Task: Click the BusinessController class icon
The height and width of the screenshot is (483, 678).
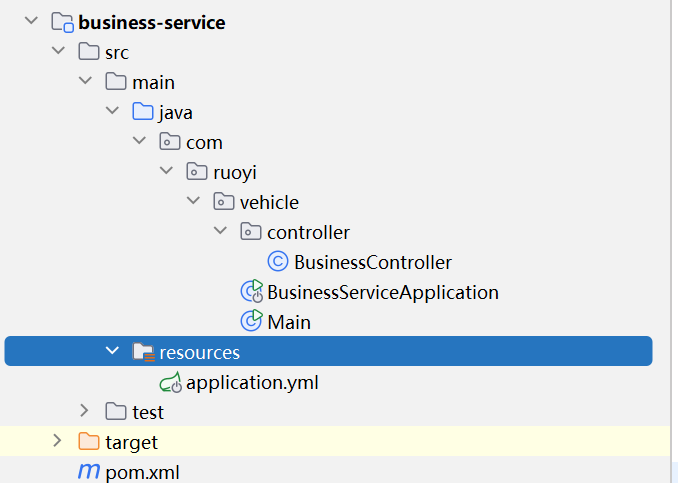Action: coord(278,263)
